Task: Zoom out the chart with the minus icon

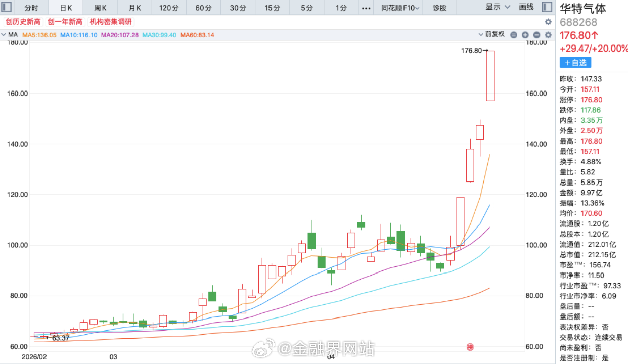Action: tap(537, 34)
